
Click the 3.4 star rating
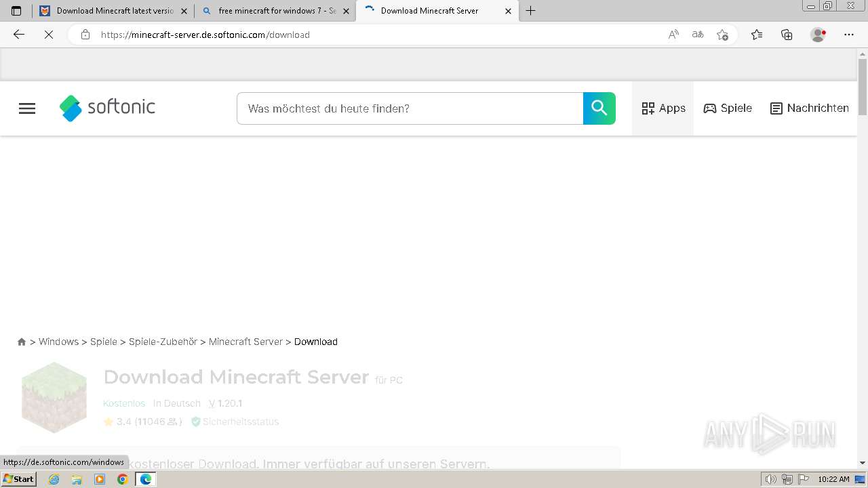tap(142, 422)
